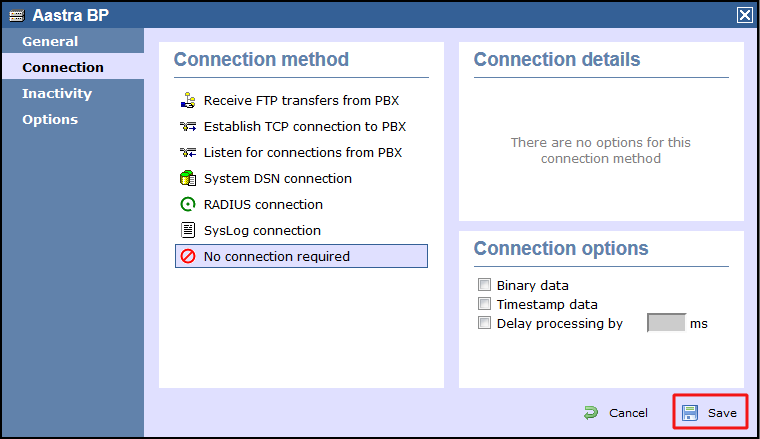The image size is (760, 439).
Task: Tick the Timestamp data checkbox
Action: point(485,304)
